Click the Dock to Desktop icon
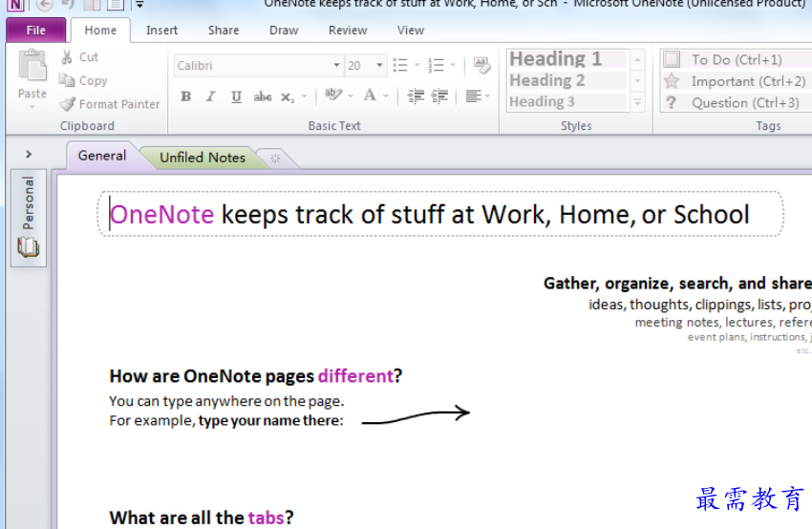The image size is (812, 529). 92,5
